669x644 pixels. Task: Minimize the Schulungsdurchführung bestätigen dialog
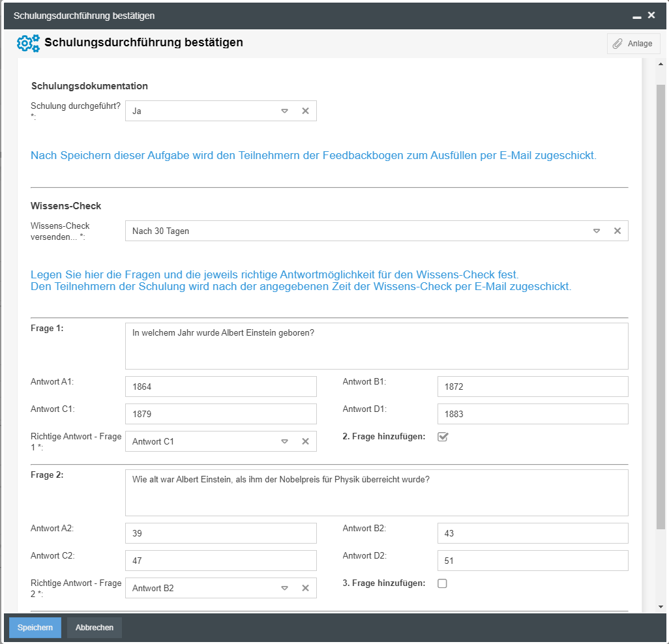[636, 16]
